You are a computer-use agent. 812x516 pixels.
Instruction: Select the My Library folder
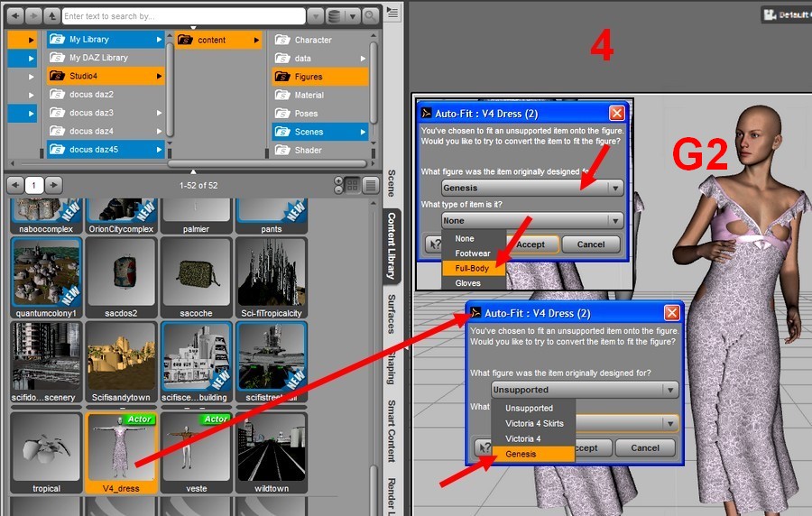[x=106, y=40]
